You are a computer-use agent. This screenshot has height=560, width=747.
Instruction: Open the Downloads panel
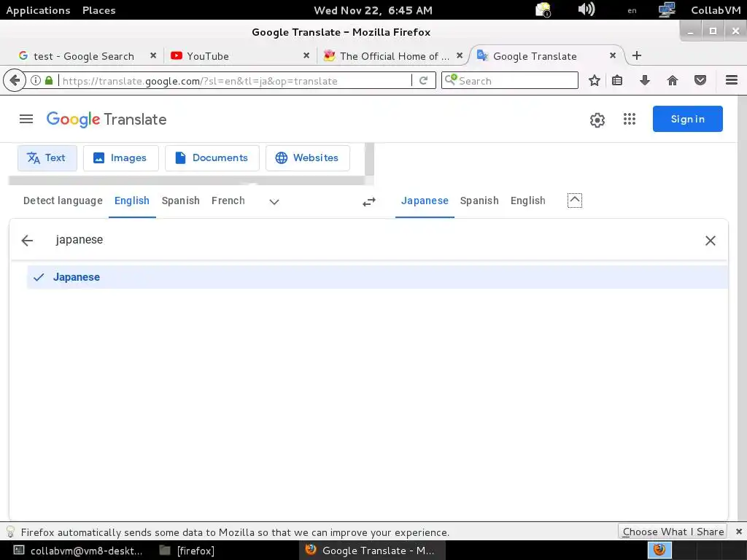point(645,80)
